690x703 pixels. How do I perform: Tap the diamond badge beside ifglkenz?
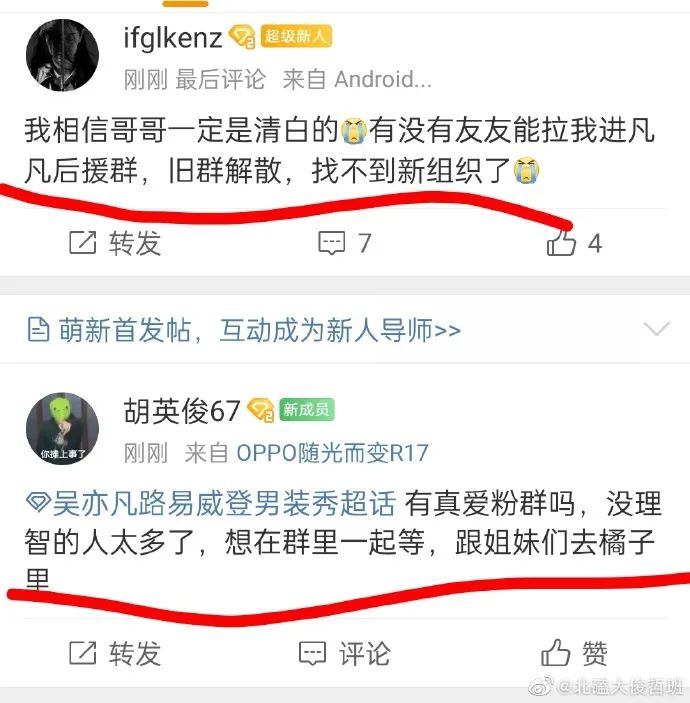point(242,37)
